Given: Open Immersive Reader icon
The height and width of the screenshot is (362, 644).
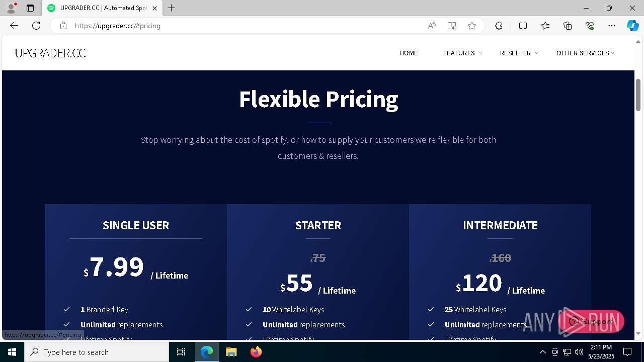Looking at the screenshot, I should coord(452,26).
